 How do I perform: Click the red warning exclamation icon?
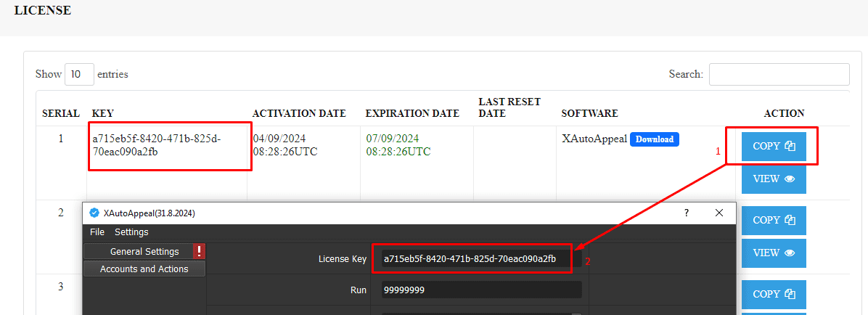pos(200,251)
